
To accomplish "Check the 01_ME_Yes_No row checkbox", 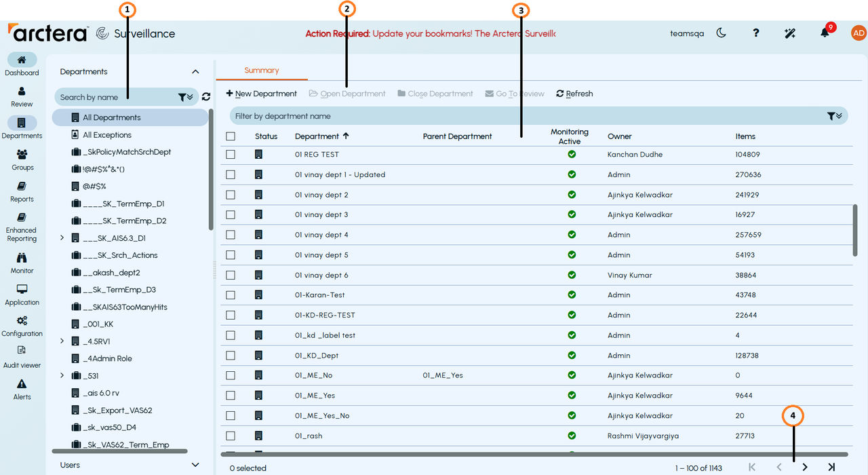I will coord(231,415).
